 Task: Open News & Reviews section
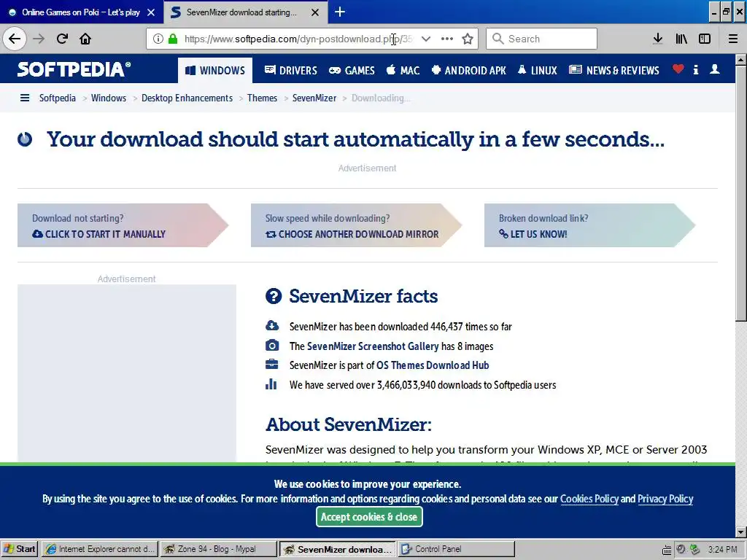coord(614,71)
